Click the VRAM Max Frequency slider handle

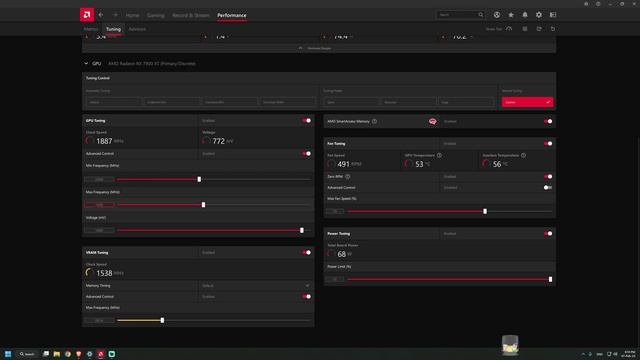click(162, 320)
